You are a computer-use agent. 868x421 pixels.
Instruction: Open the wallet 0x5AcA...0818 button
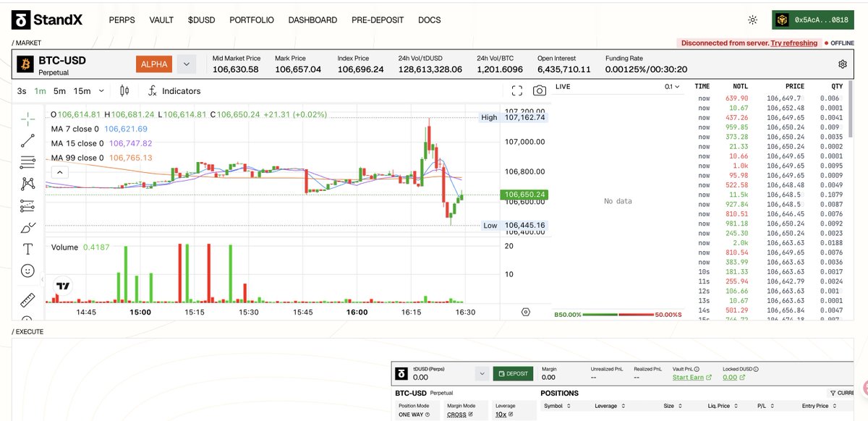click(x=812, y=20)
